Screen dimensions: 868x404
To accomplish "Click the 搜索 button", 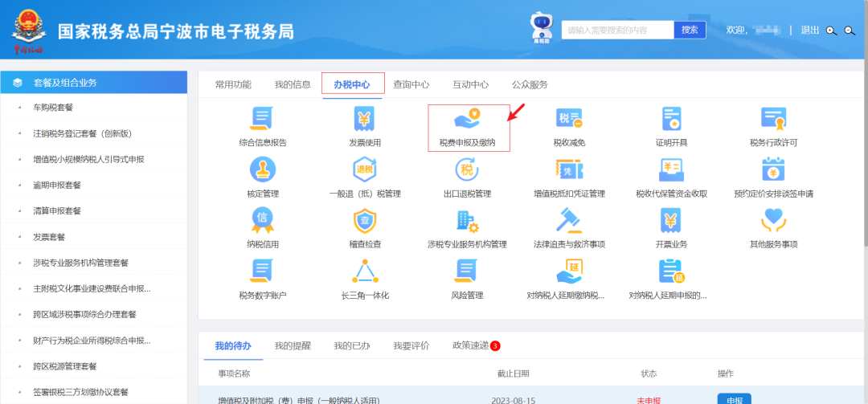I will pyautogui.click(x=690, y=30).
